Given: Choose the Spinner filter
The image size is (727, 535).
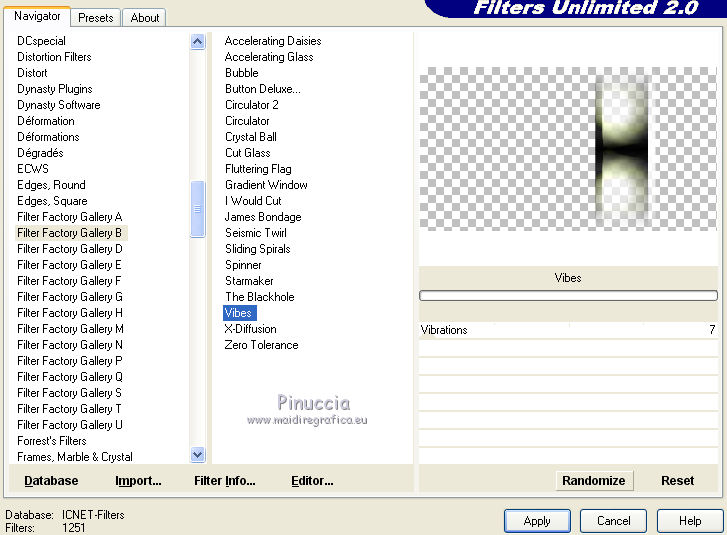Looking at the screenshot, I should click(x=243, y=265).
